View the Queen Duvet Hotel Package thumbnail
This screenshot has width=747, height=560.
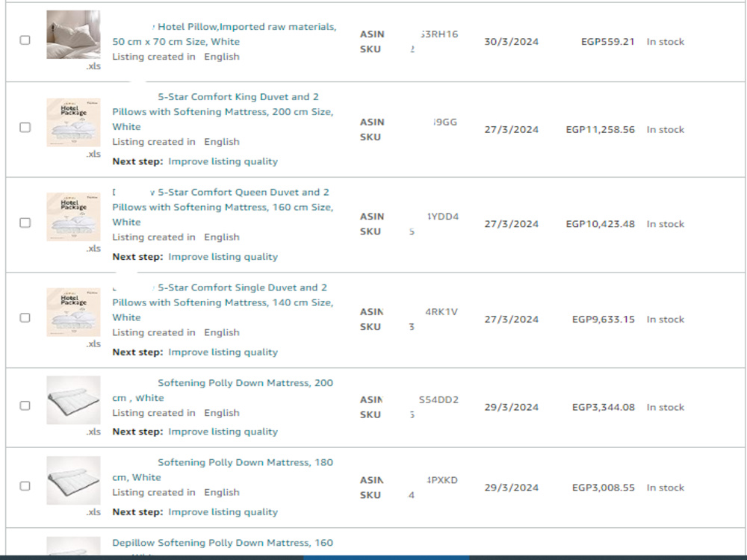(73, 217)
